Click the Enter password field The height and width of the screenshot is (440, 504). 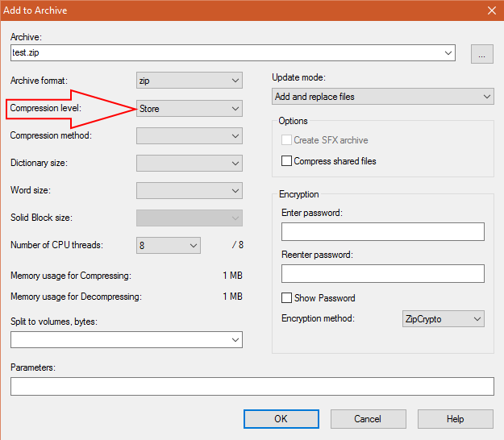pyautogui.click(x=383, y=231)
